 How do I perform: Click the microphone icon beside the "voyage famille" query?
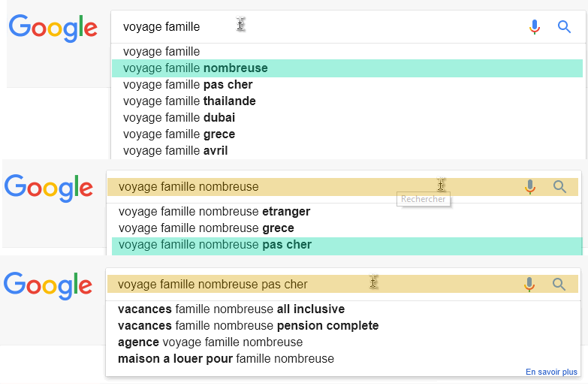click(x=535, y=27)
